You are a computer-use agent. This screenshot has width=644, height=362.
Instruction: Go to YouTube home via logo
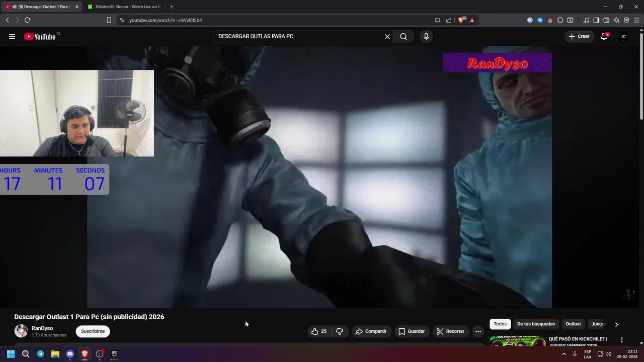click(x=40, y=36)
